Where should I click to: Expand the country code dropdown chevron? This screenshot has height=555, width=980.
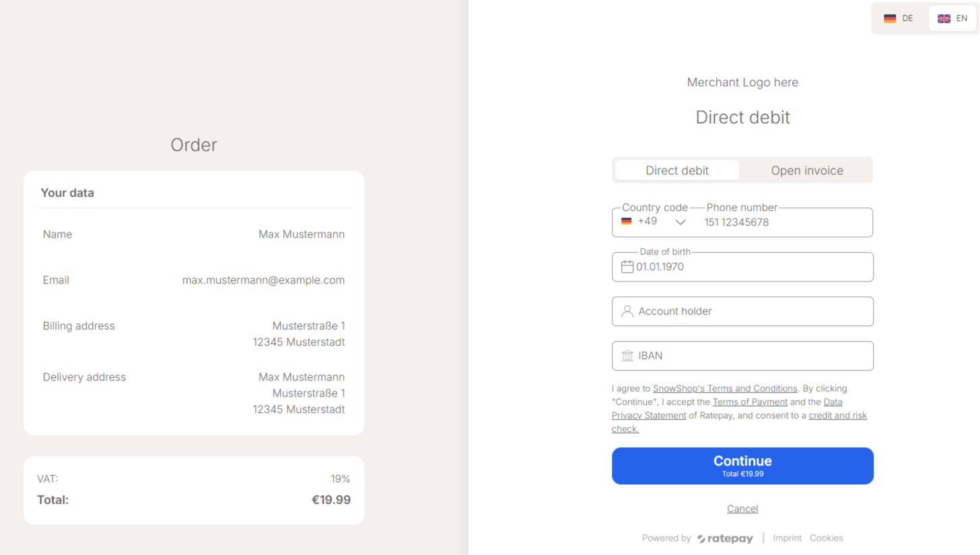pyautogui.click(x=680, y=222)
